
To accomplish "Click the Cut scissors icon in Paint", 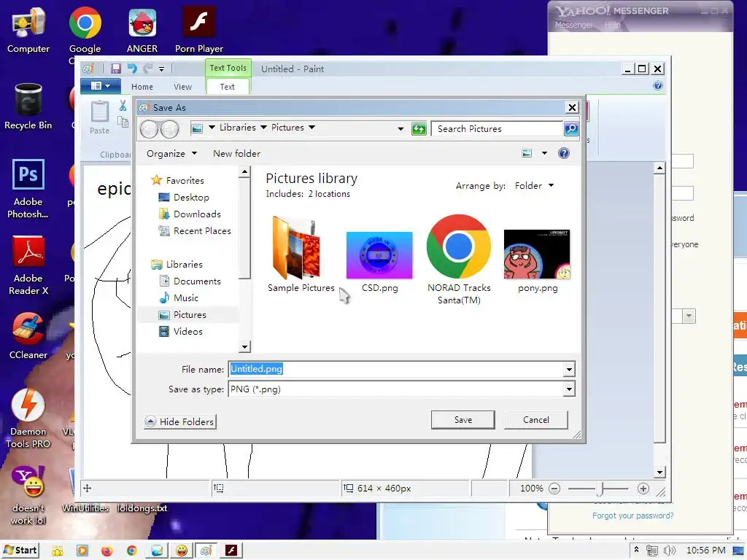I will [x=123, y=105].
